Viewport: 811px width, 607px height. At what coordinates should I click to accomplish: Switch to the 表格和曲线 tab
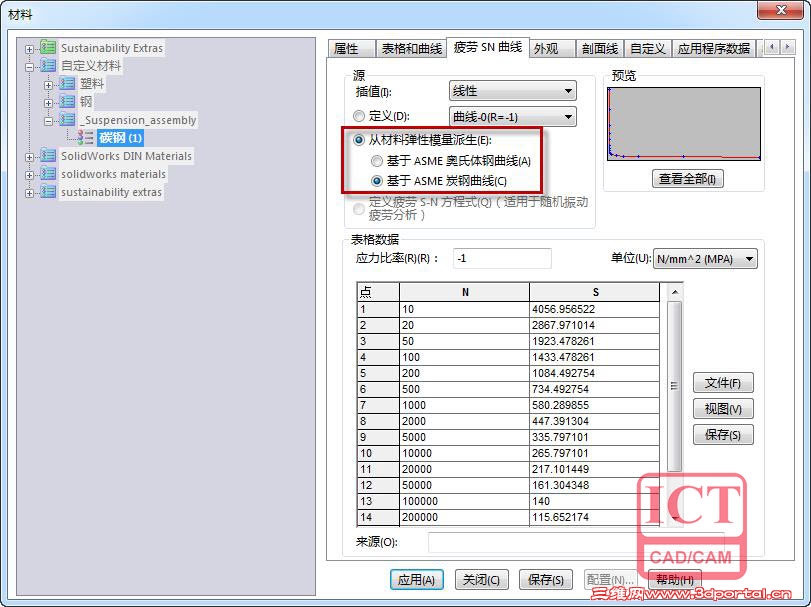click(x=411, y=49)
